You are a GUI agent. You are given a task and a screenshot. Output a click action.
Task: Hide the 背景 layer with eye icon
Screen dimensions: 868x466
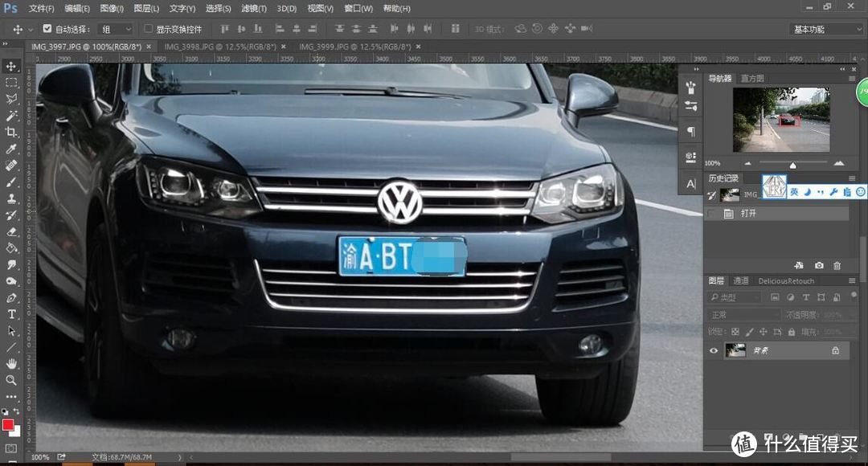click(713, 350)
